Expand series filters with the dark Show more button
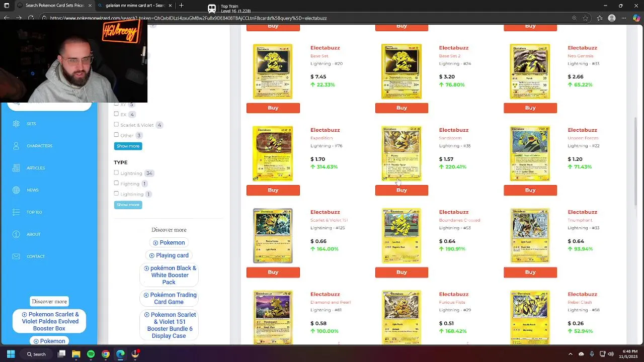 point(128,146)
